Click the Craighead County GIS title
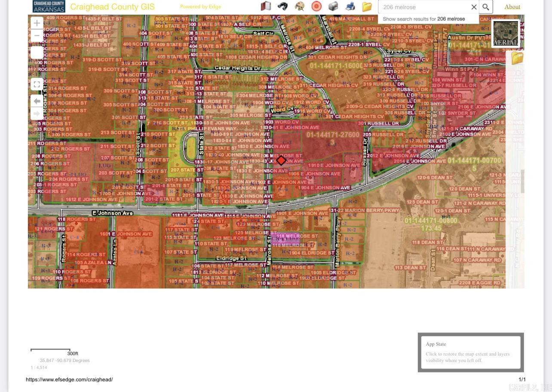 [x=112, y=6]
